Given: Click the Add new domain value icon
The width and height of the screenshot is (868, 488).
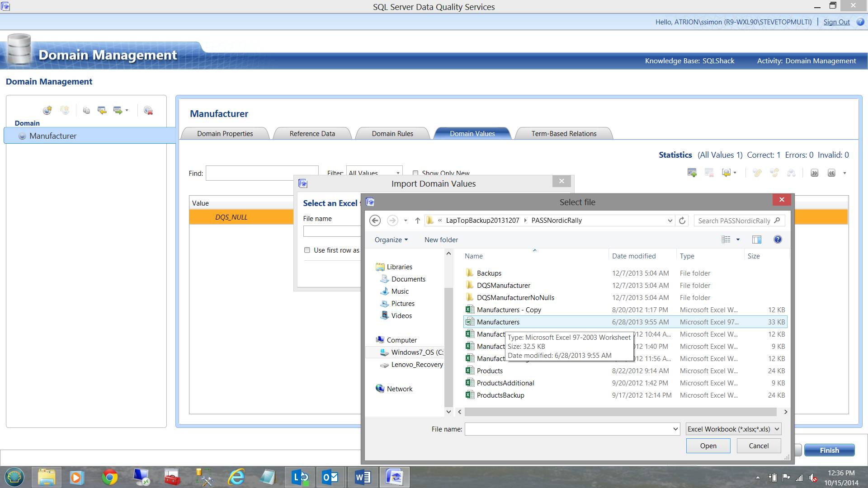Looking at the screenshot, I should (x=692, y=173).
